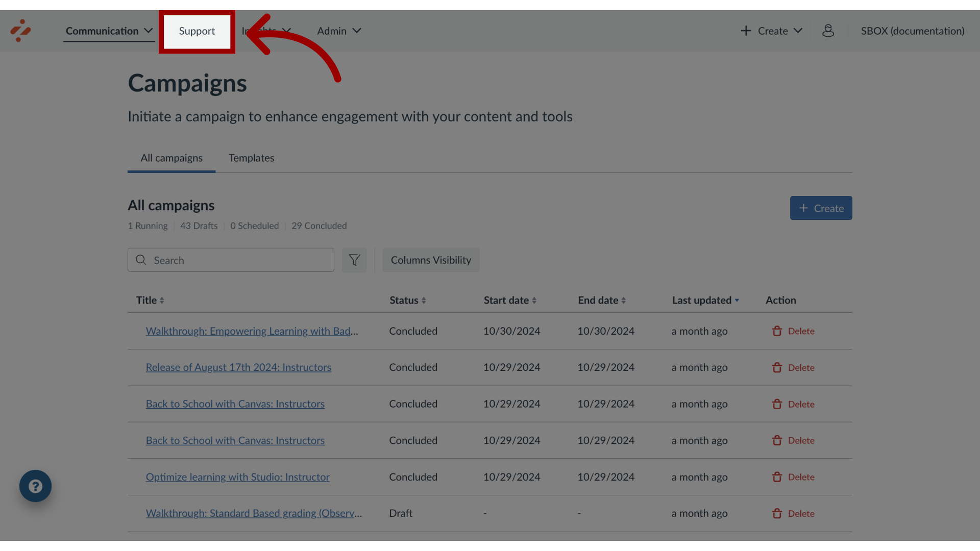Click the delete icon for first campaign
Image resolution: width=980 pixels, height=551 pixels.
[777, 331]
